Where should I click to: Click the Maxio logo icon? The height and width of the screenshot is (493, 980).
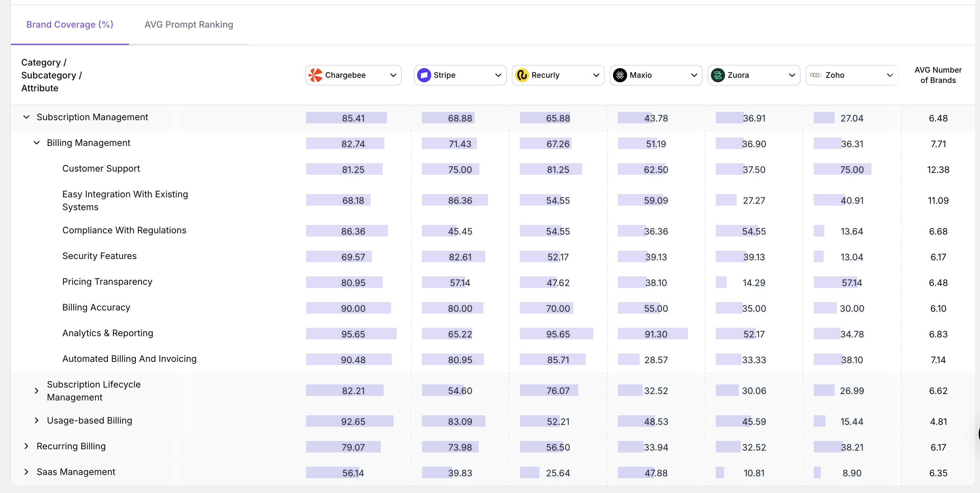[620, 75]
